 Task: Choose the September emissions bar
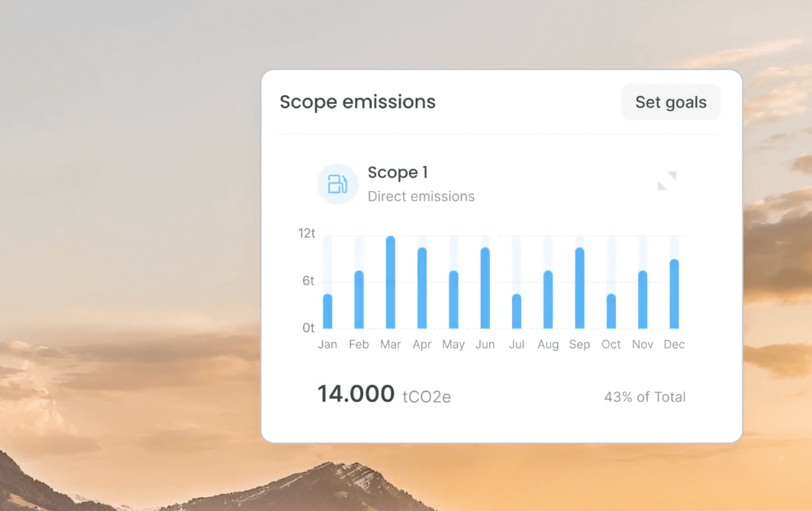point(579,288)
